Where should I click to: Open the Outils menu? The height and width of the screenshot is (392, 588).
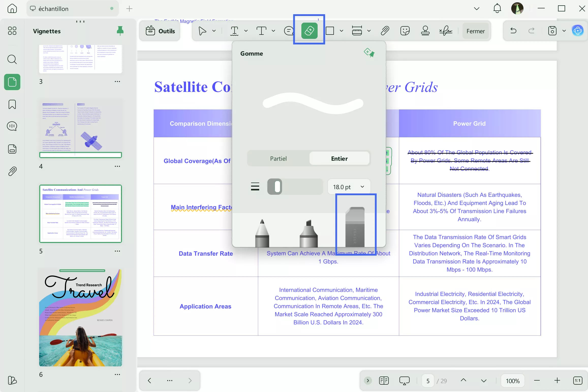pyautogui.click(x=160, y=31)
